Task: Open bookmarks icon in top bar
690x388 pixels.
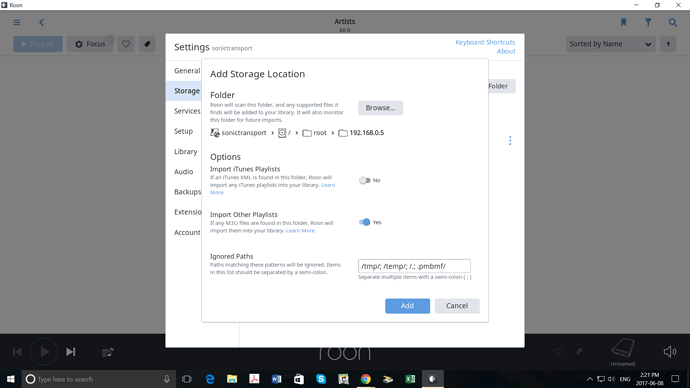Action: coord(623,22)
